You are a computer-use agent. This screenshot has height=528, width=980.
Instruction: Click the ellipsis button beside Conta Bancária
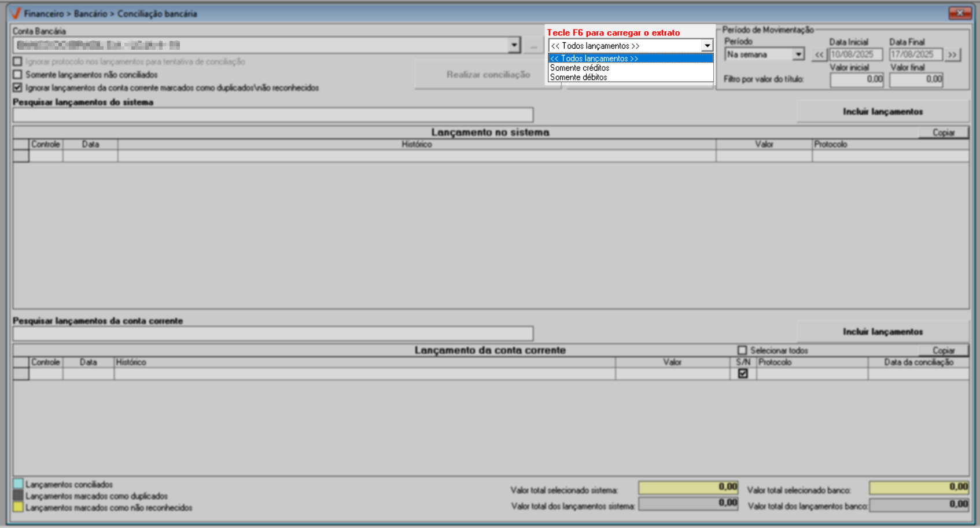tap(533, 45)
